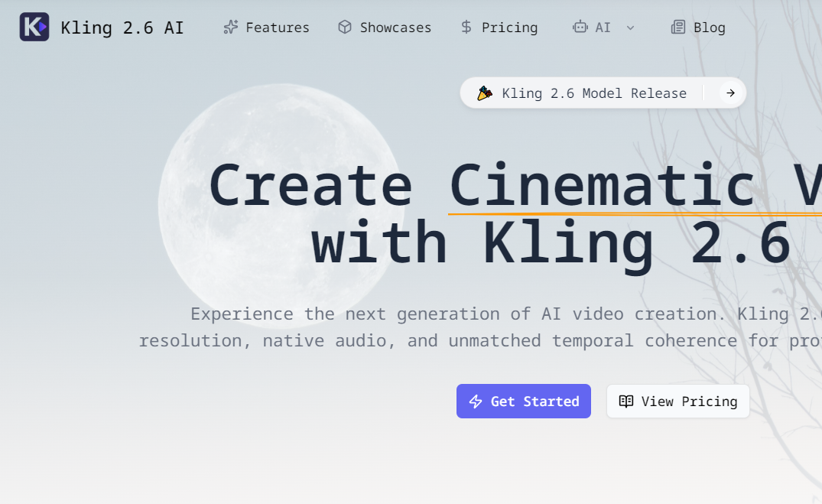
Task: Click the party popper icon in release banner
Action: [x=484, y=93]
